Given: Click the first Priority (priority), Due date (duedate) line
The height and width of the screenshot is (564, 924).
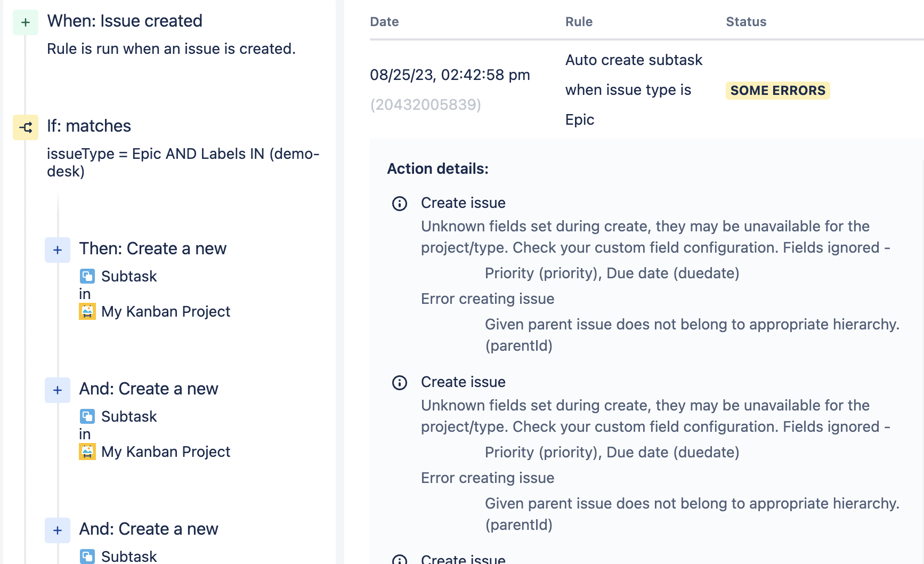Looking at the screenshot, I should (x=612, y=273).
